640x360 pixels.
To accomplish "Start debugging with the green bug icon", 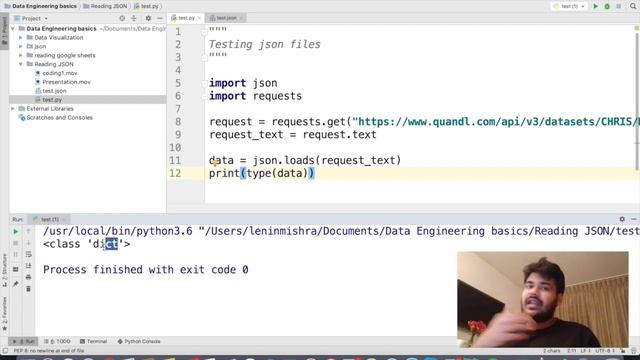I will 607,7.
